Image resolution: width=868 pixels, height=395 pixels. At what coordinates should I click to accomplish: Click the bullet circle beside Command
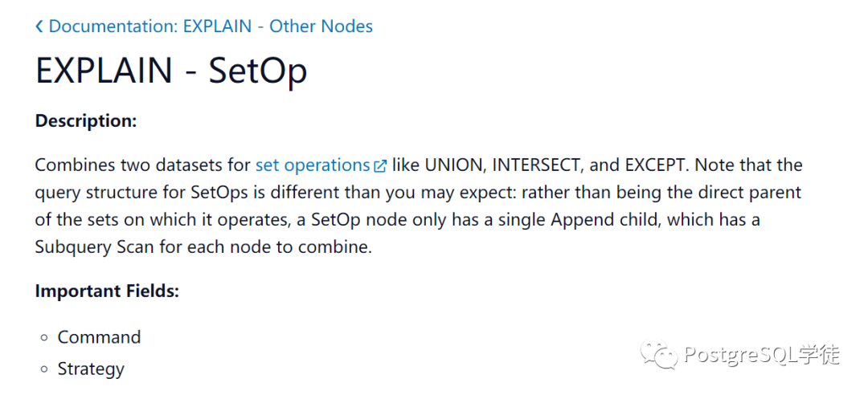click(x=45, y=338)
